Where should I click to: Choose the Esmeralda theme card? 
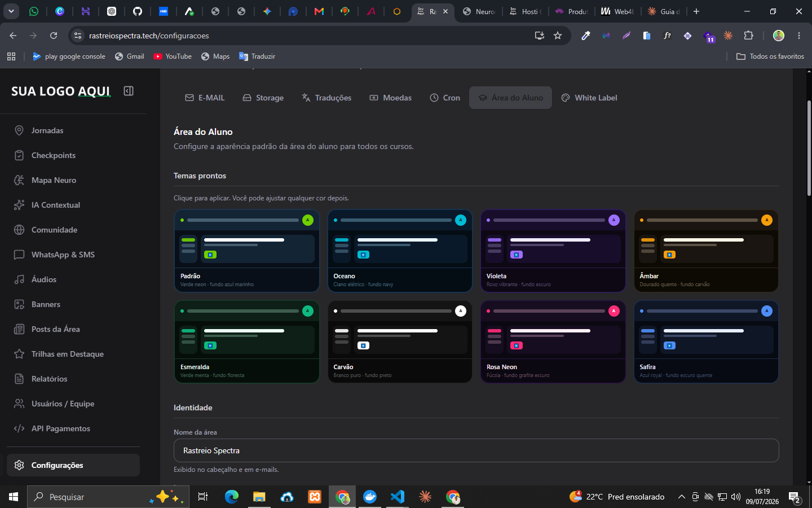click(x=247, y=341)
